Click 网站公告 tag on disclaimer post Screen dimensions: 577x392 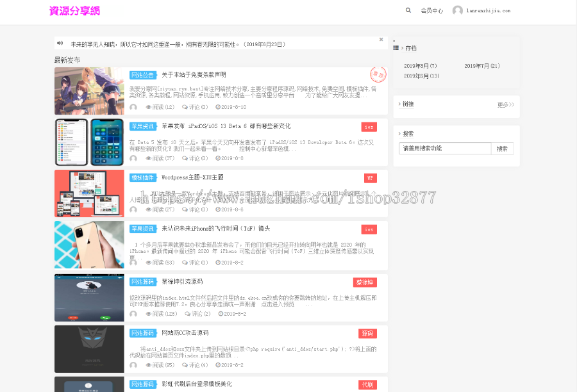click(143, 75)
